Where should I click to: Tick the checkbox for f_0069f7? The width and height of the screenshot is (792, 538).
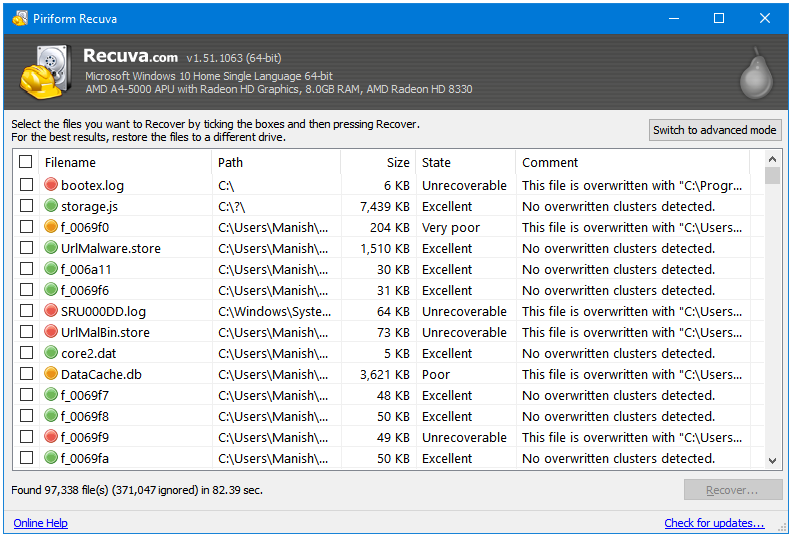coord(26,395)
